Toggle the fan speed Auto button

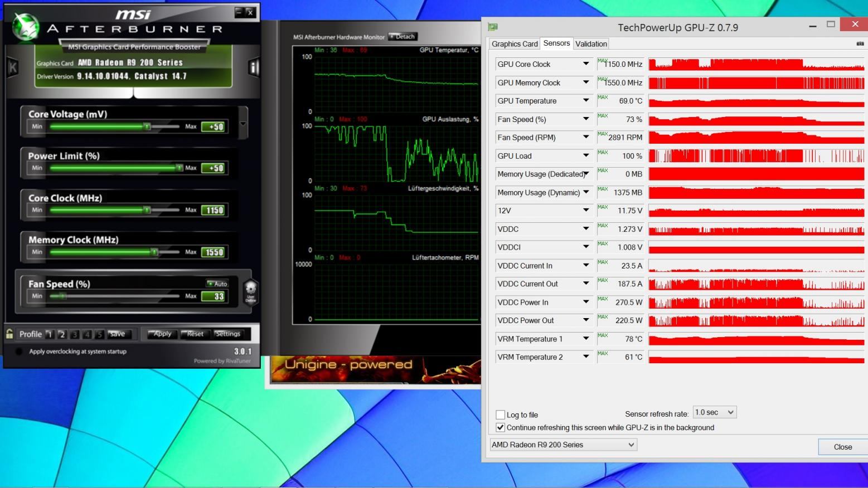pyautogui.click(x=217, y=284)
